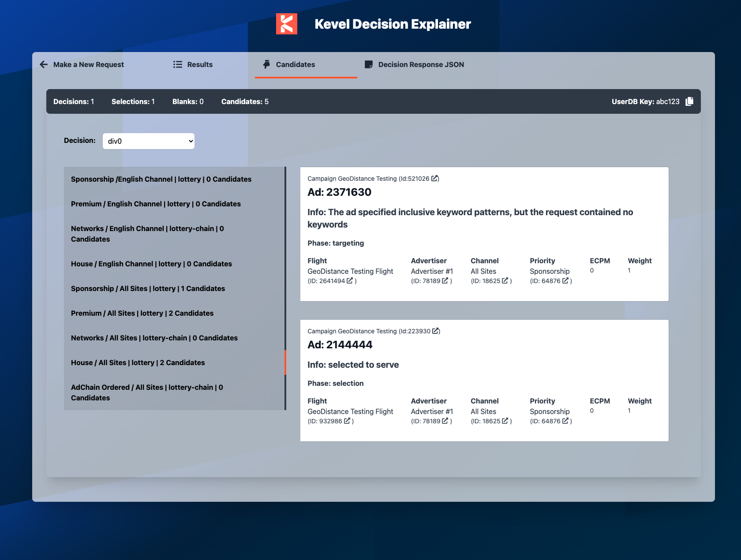
Task: Open the Decision Response JSON tab
Action: coord(415,64)
